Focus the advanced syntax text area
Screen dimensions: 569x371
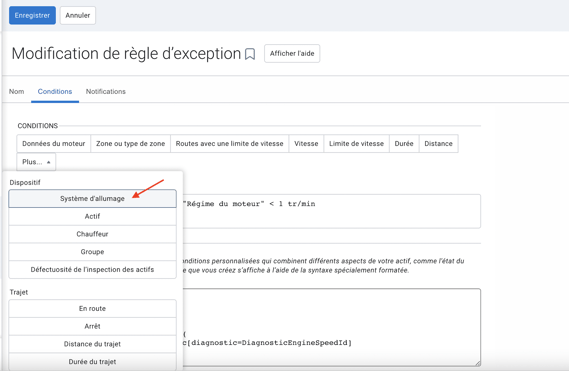(331, 327)
